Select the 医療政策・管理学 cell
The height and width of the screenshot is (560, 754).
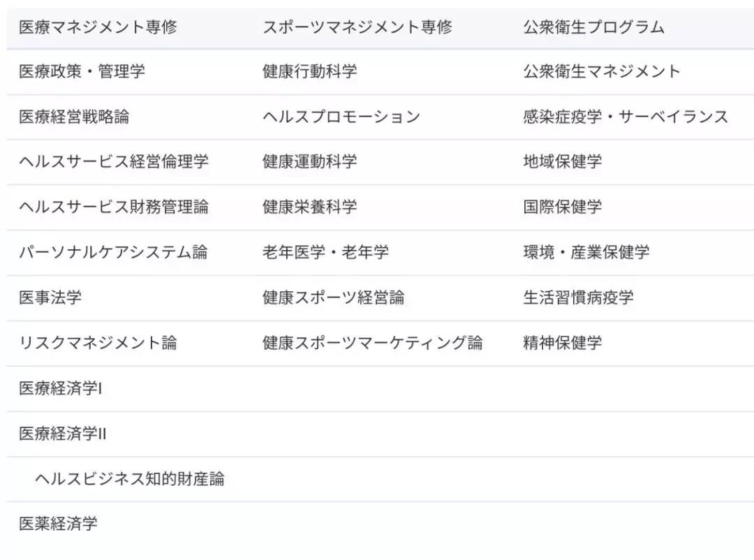click(x=82, y=72)
